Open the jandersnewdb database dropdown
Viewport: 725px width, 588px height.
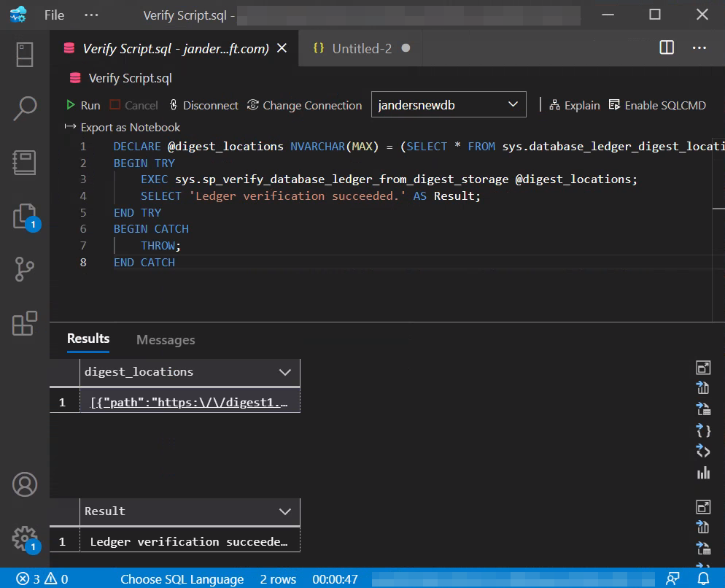(513, 104)
